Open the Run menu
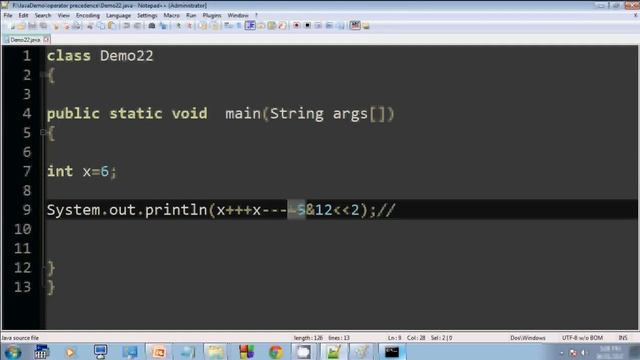This screenshot has height=360, width=640. point(191,15)
